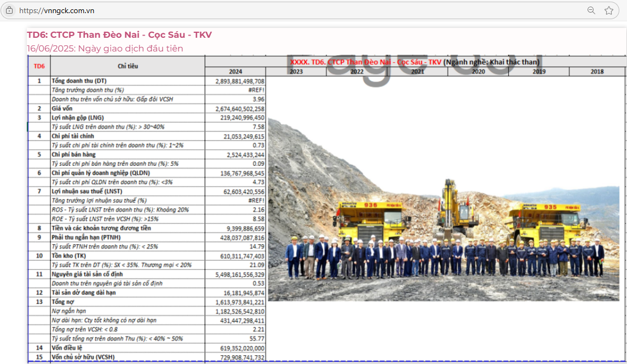Click the 7.58 value cell

click(258, 127)
